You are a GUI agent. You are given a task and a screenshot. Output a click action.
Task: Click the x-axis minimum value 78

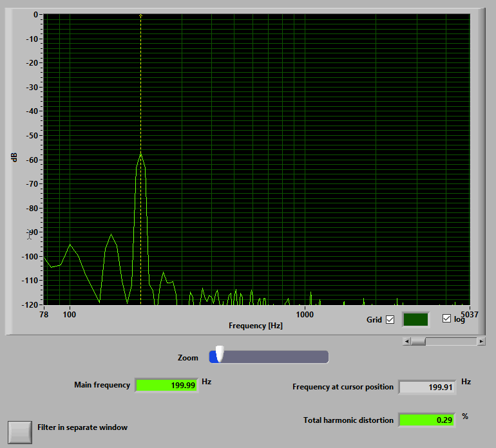pos(44,315)
